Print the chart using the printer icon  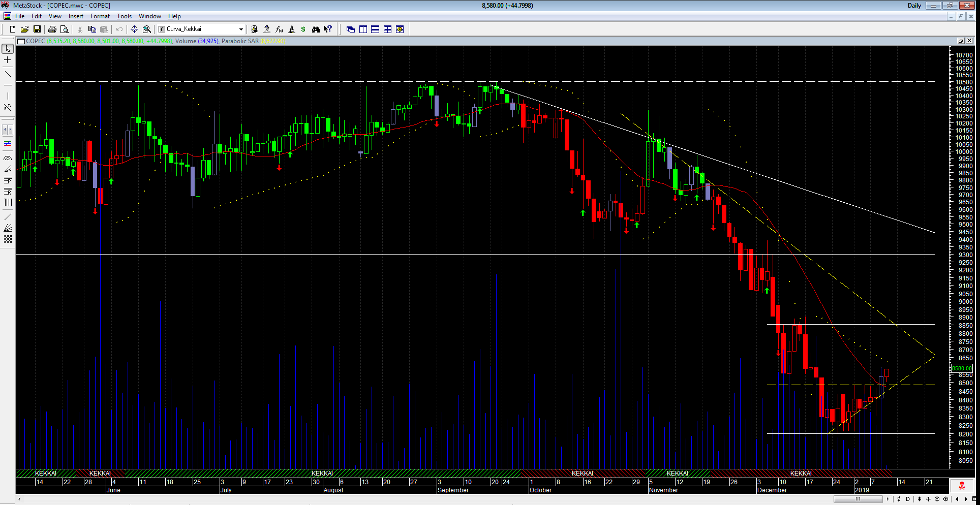(x=52, y=29)
